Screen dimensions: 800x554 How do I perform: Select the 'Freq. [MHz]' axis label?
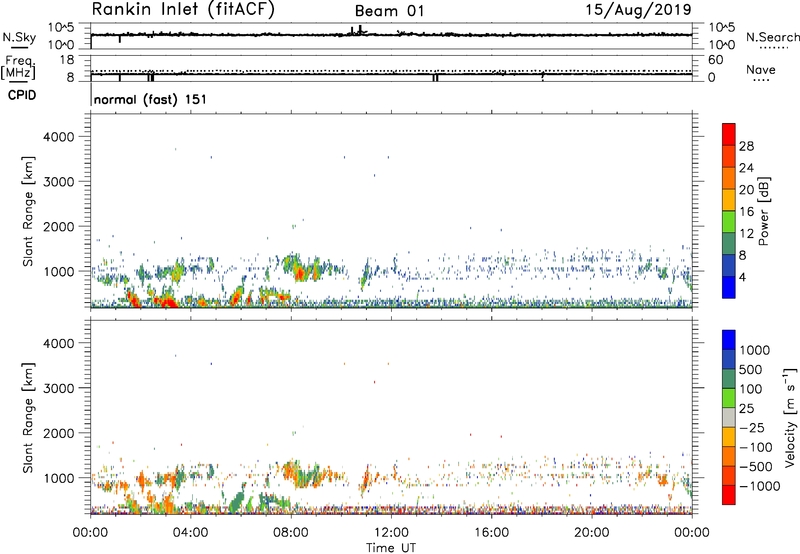tap(18, 68)
